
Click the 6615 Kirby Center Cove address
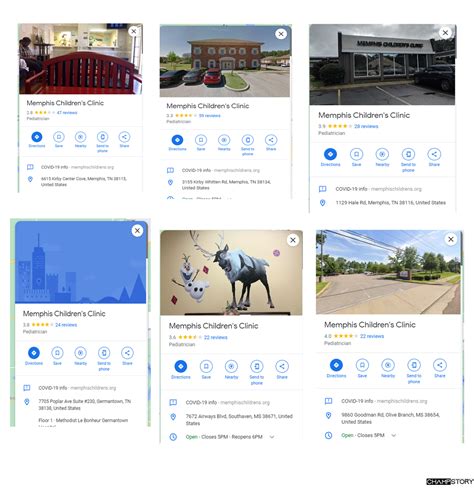click(84, 182)
